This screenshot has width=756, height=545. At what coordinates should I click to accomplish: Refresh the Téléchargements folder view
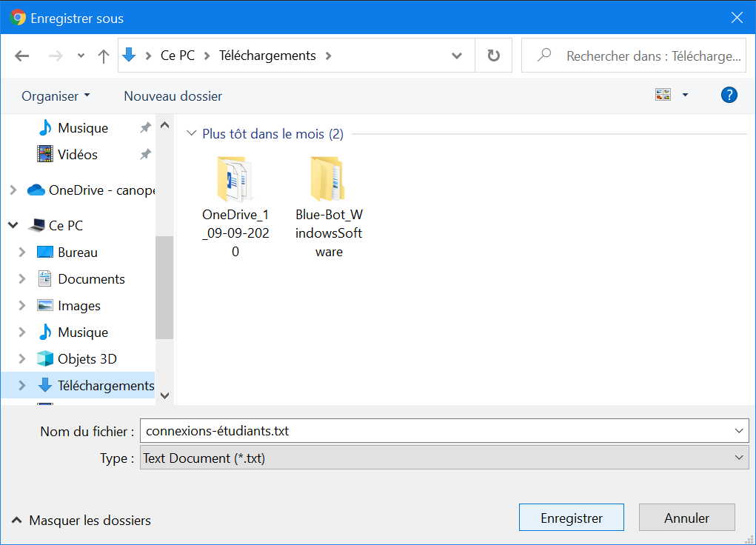(x=493, y=56)
